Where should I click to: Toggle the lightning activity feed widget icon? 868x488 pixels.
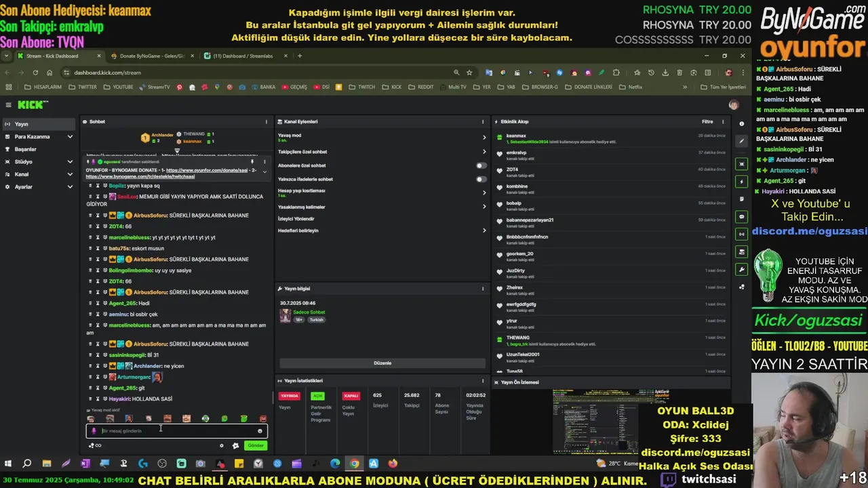pyautogui.click(x=741, y=182)
